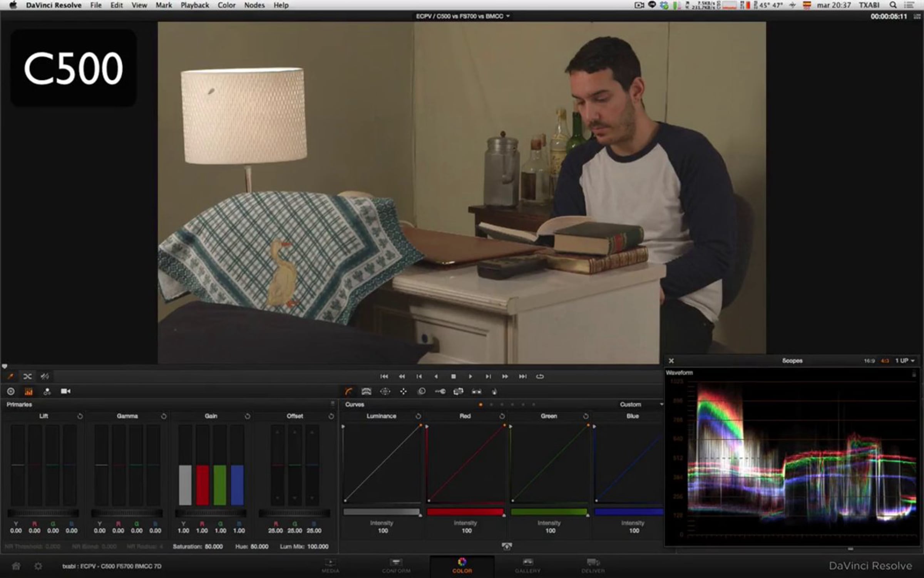Select the third curves page dot

[502, 405]
